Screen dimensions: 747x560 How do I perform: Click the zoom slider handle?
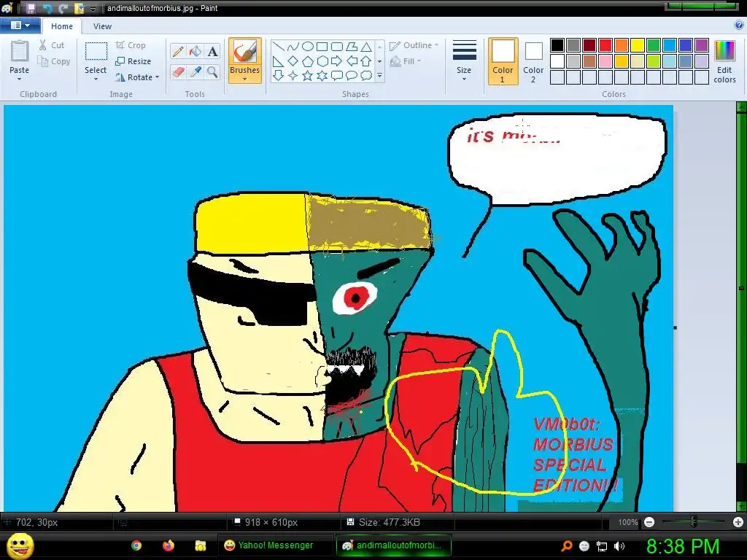pyautogui.click(x=694, y=522)
